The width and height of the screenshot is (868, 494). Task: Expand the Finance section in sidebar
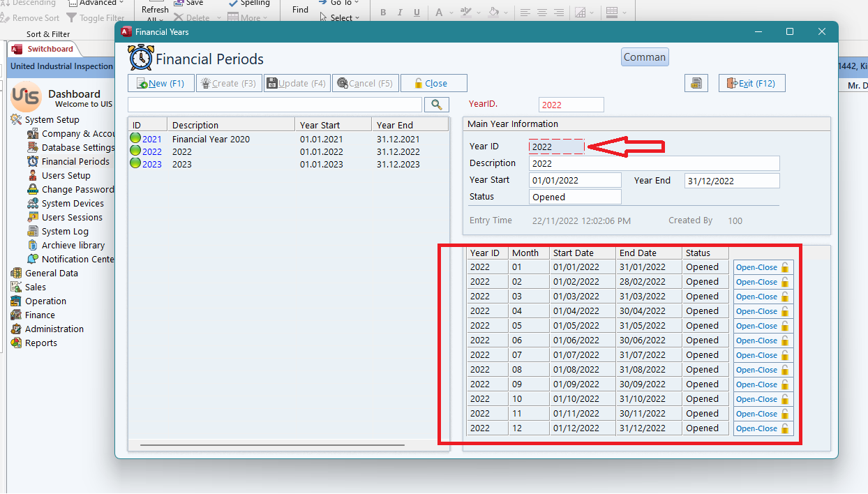40,315
